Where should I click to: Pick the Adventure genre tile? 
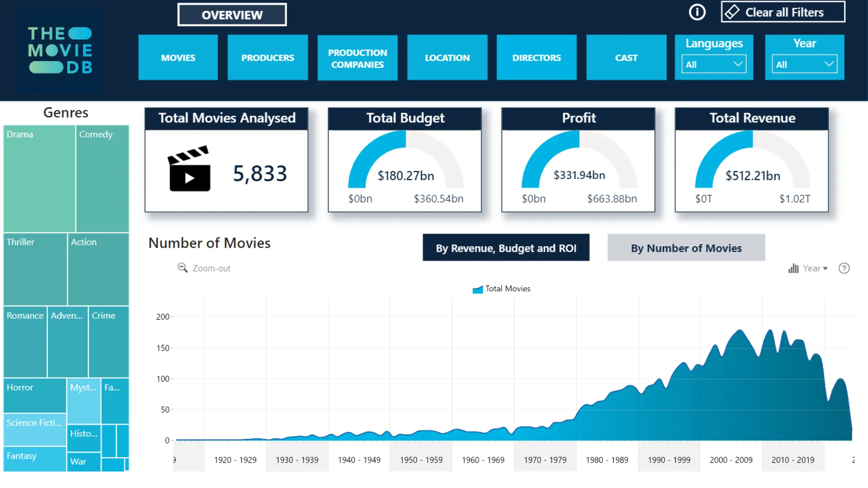pyautogui.click(x=68, y=342)
